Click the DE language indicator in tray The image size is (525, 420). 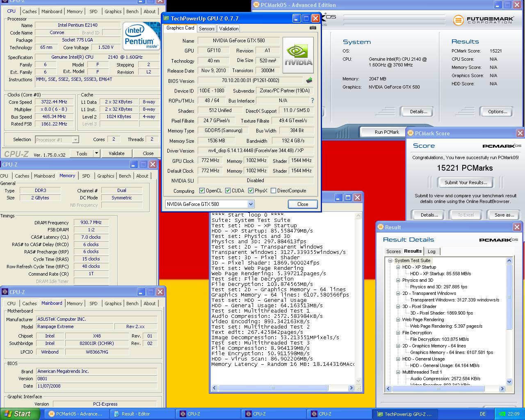483,414
